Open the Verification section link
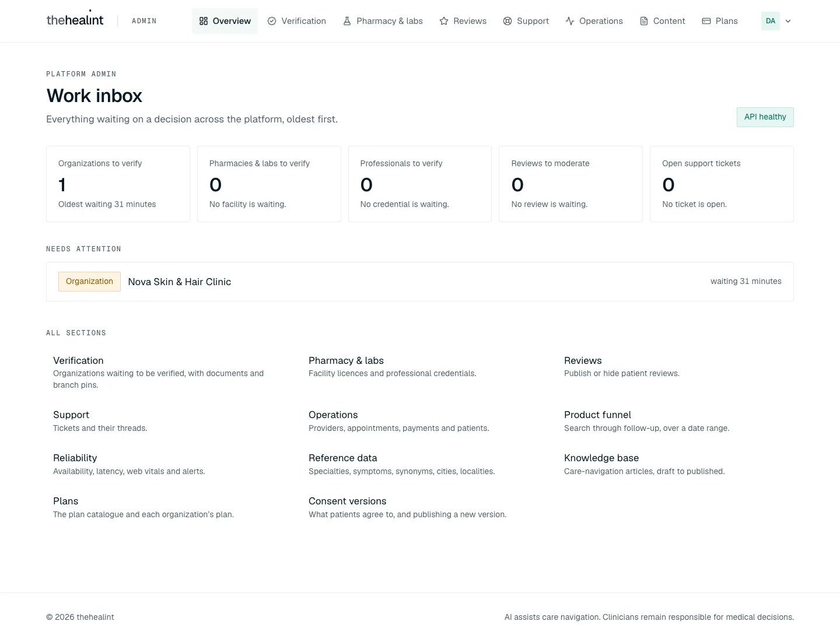840x642 pixels. (163, 372)
